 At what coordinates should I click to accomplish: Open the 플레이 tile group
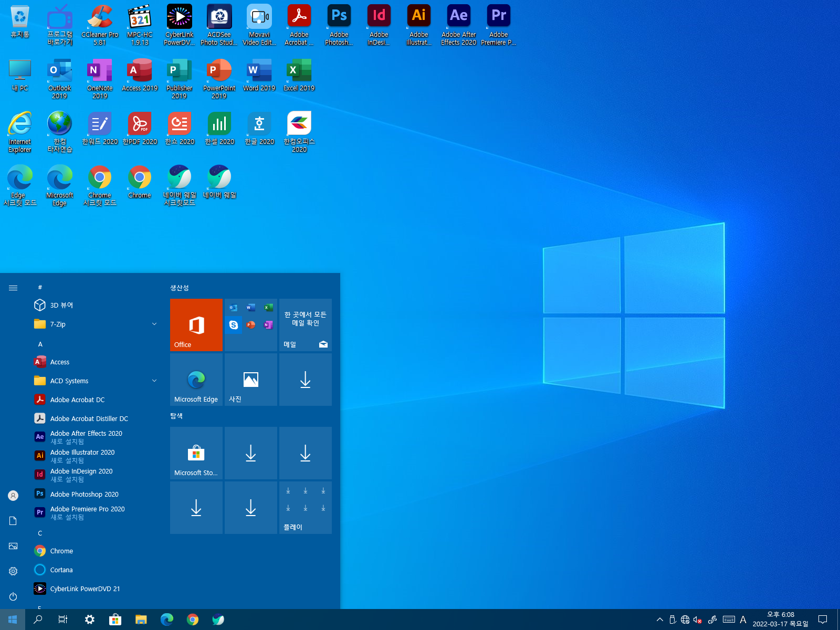pyautogui.click(x=306, y=508)
